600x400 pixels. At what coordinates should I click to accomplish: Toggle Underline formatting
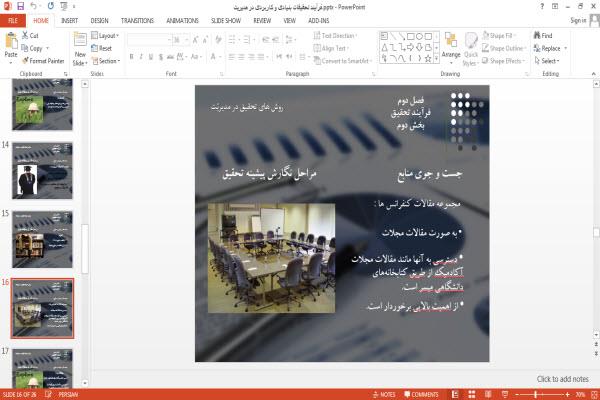coord(151,57)
